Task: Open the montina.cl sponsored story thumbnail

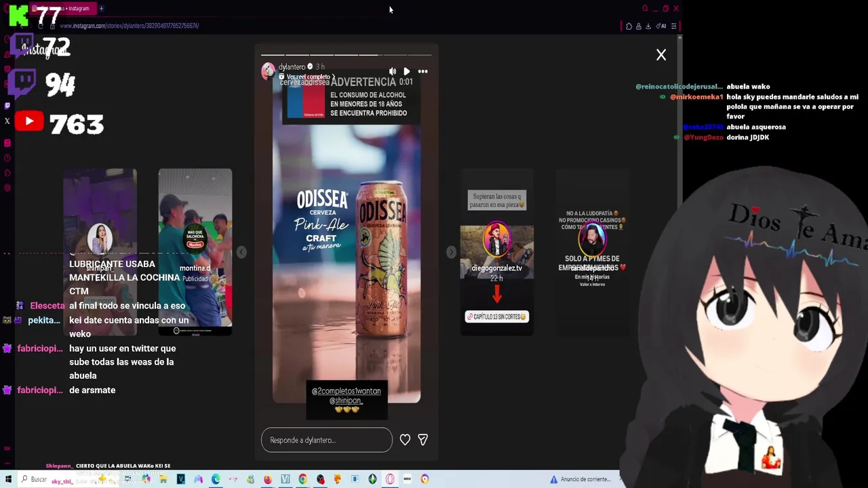Action: pyautogui.click(x=195, y=252)
